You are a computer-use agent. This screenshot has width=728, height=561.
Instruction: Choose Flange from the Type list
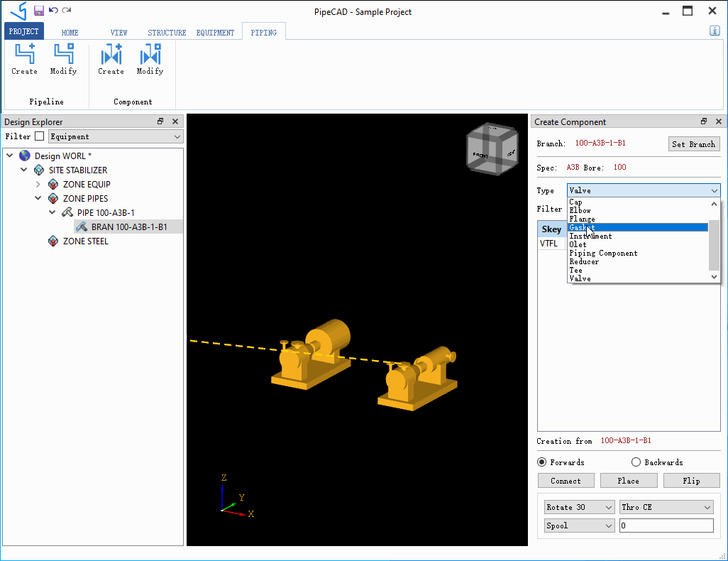[638, 219]
